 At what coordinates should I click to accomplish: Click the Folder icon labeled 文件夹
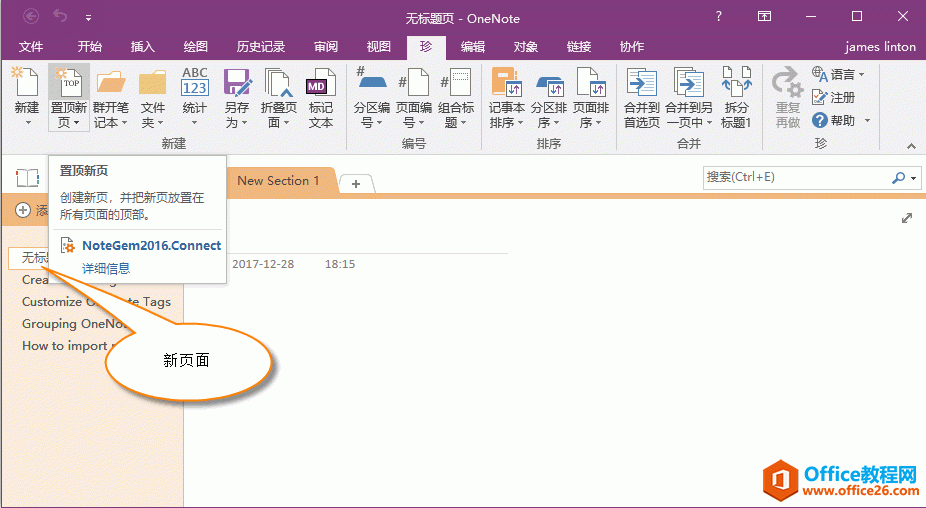click(x=152, y=82)
